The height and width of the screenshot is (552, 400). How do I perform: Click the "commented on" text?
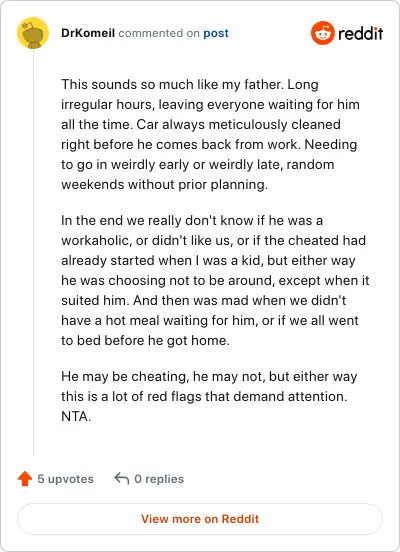pyautogui.click(x=159, y=33)
